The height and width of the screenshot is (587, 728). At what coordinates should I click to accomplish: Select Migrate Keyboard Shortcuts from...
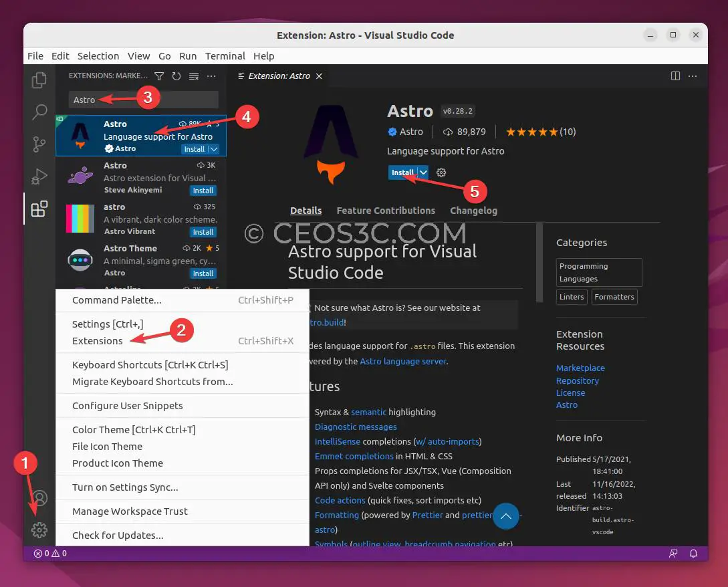tap(183, 382)
